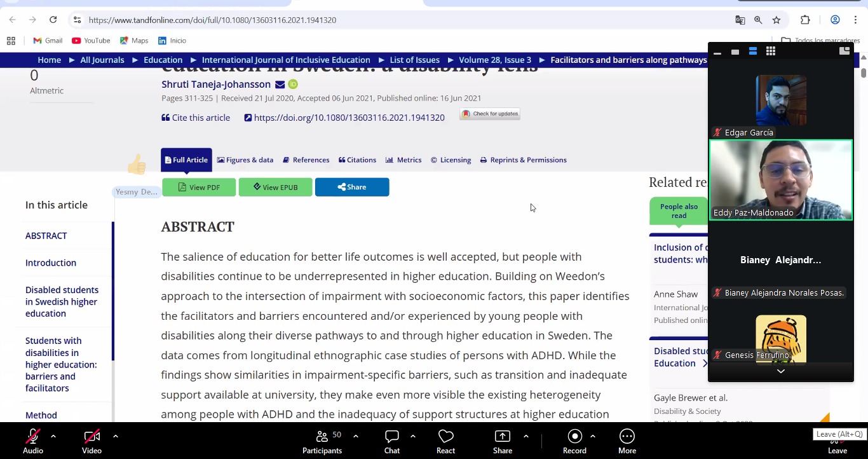Unmute the Audio microphone
Image resolution: width=868 pixels, height=459 pixels.
coord(33,437)
